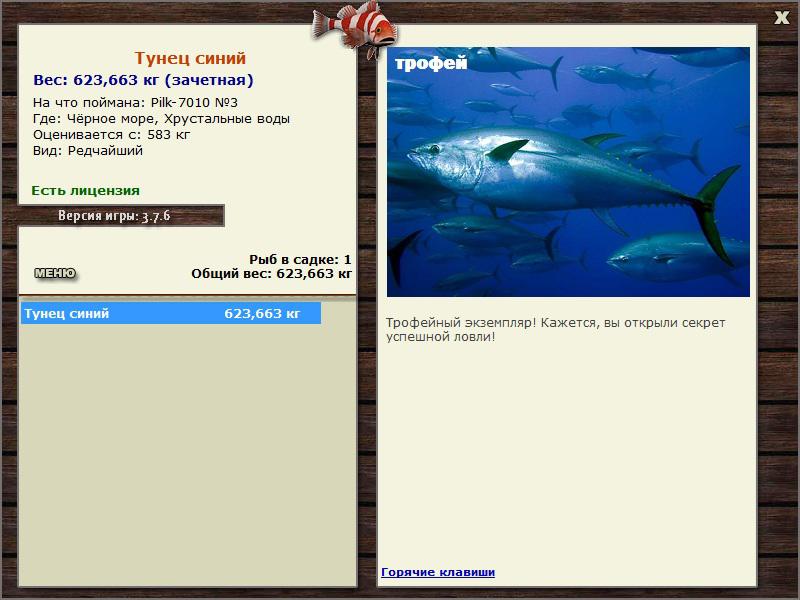Open the МЕНЮ button
800x600 pixels.
click(x=55, y=273)
